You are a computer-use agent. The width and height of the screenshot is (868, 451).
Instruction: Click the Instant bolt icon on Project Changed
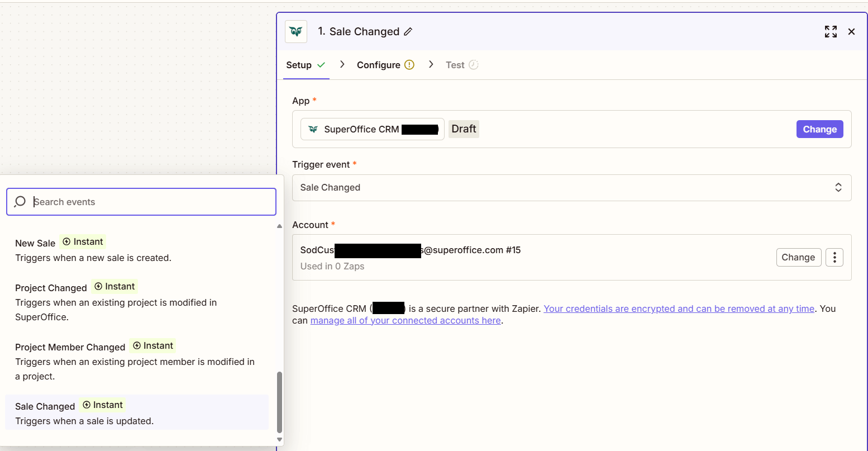coord(98,286)
